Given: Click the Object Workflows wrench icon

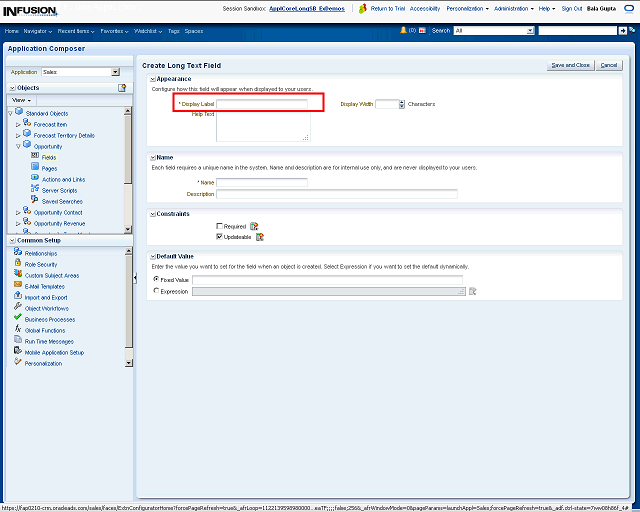Looking at the screenshot, I should click(17, 308).
